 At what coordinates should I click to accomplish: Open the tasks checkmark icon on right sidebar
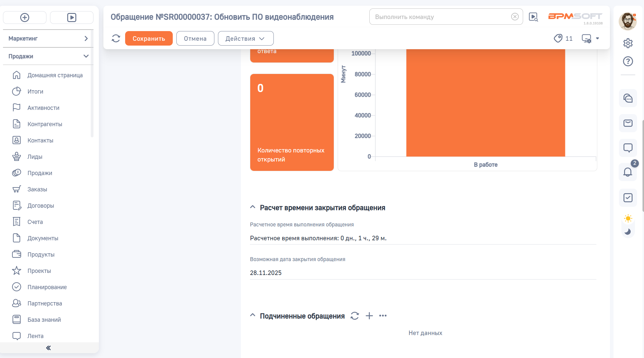628,198
